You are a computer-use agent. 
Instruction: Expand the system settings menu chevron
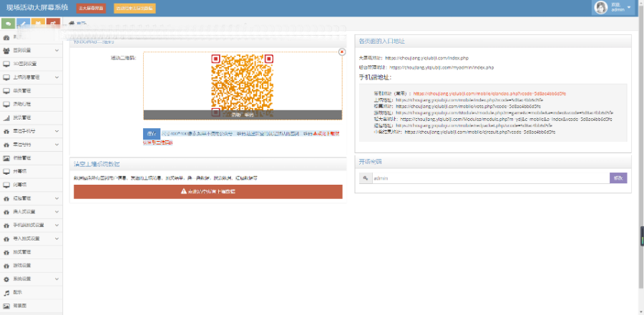click(x=57, y=278)
